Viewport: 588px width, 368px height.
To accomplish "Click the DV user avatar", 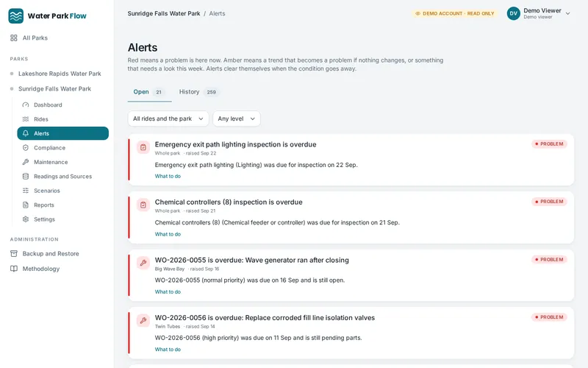I will click(x=513, y=13).
